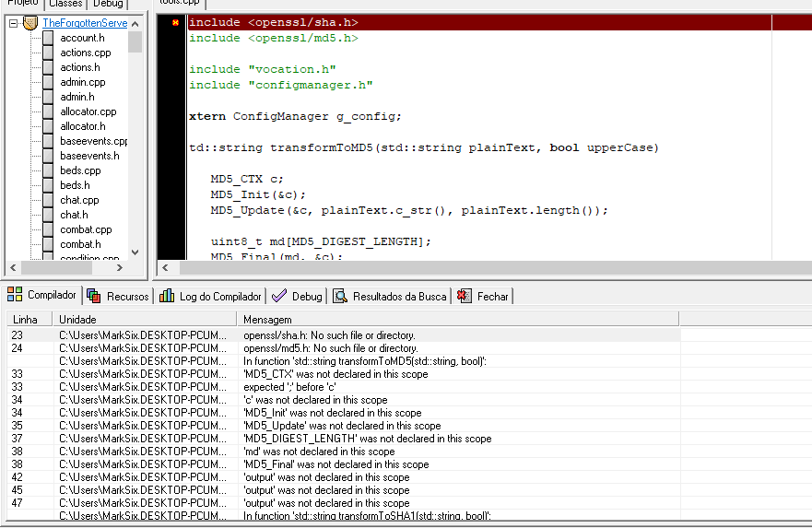Select the 'openssl/sha.h: No such file' error row
Screen dimensions: 812x528
point(344,335)
